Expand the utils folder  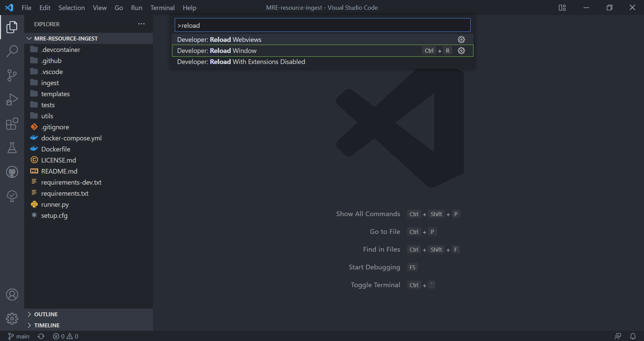(x=89, y=116)
